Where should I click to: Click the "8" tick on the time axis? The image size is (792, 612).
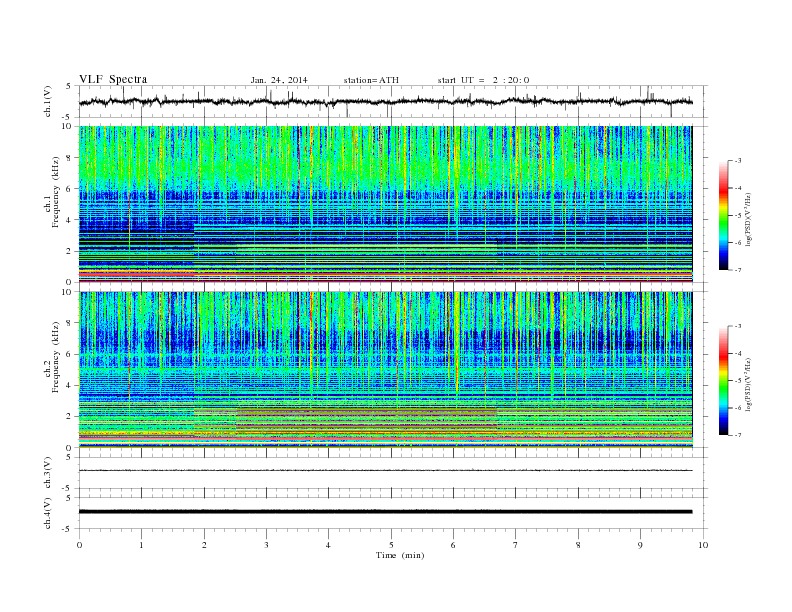pos(578,545)
